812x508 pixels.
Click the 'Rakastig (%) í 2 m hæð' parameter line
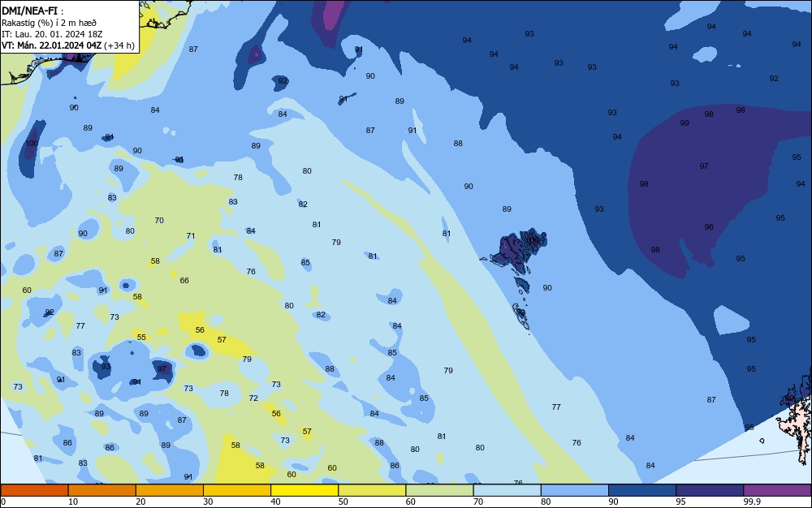pyautogui.click(x=50, y=23)
